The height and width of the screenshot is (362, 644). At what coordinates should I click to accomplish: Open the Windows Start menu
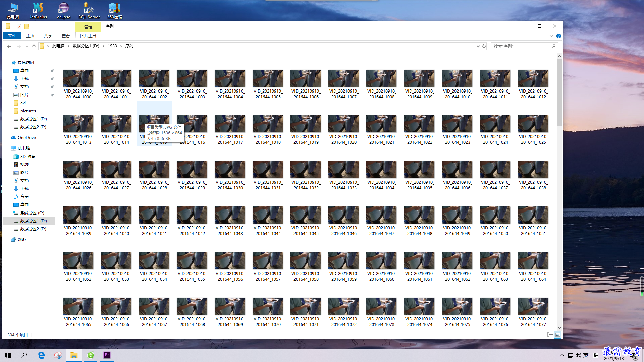coord(8,355)
